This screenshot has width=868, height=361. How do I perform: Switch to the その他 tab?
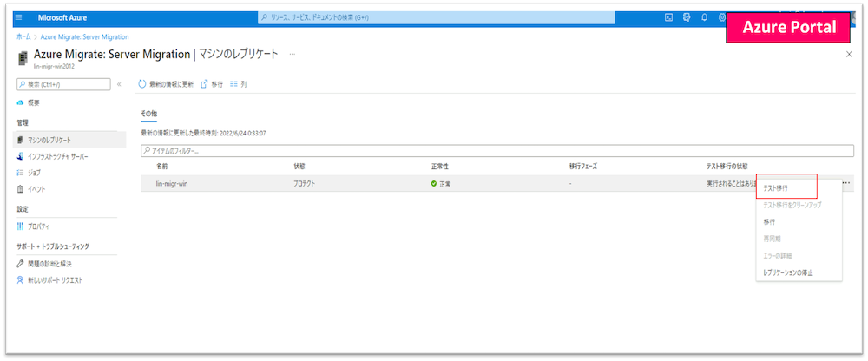point(149,113)
